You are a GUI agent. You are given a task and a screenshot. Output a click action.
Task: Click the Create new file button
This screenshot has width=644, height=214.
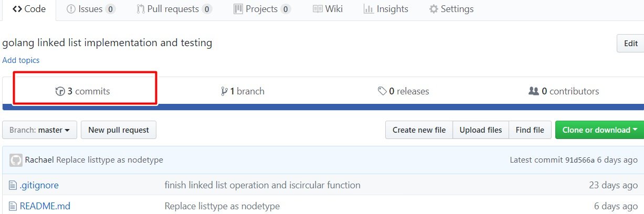[x=419, y=130]
